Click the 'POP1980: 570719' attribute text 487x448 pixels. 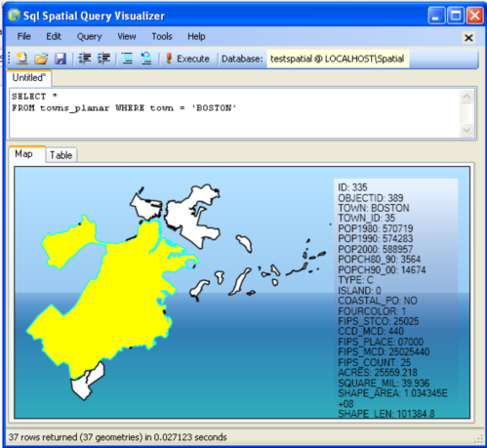coord(375,228)
